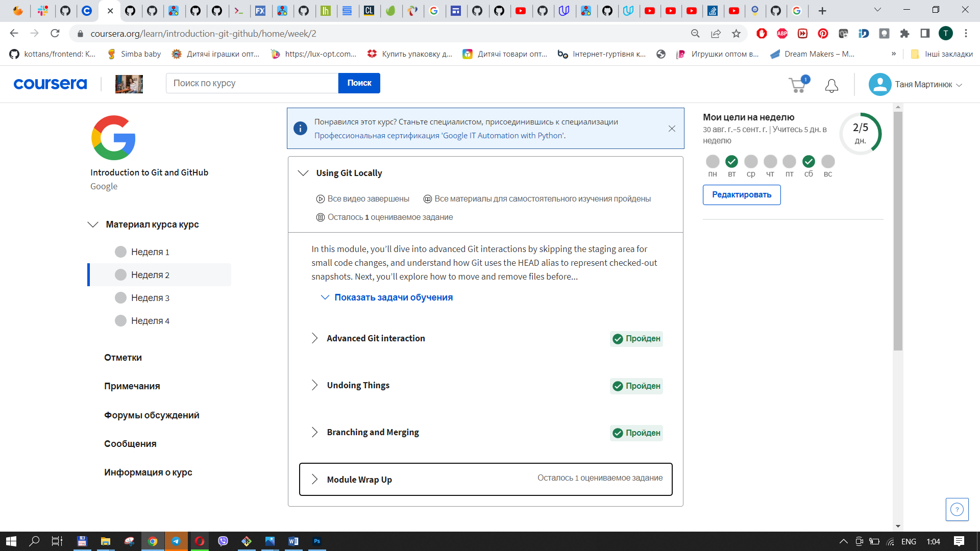The image size is (980, 551).
Task: Toggle Sunday (вс) goal day circle
Action: 828,162
